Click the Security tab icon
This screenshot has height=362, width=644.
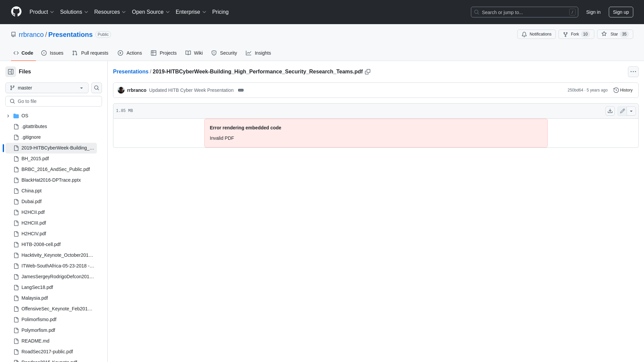pyautogui.click(x=214, y=53)
